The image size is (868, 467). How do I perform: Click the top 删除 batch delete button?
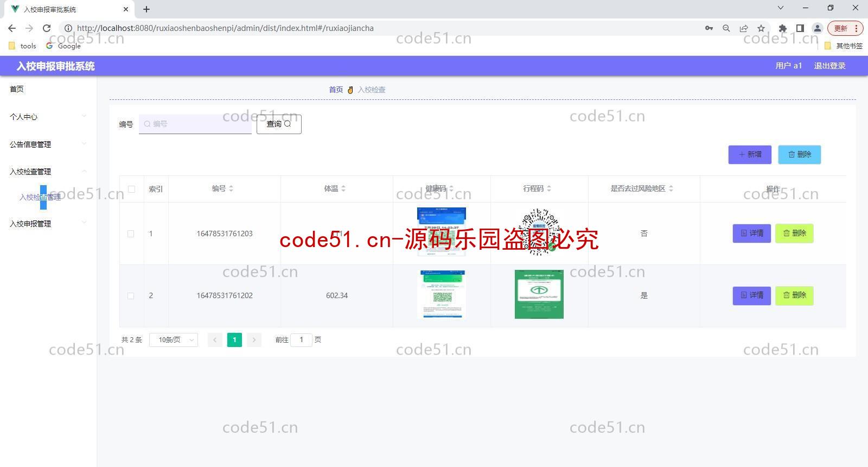point(800,155)
